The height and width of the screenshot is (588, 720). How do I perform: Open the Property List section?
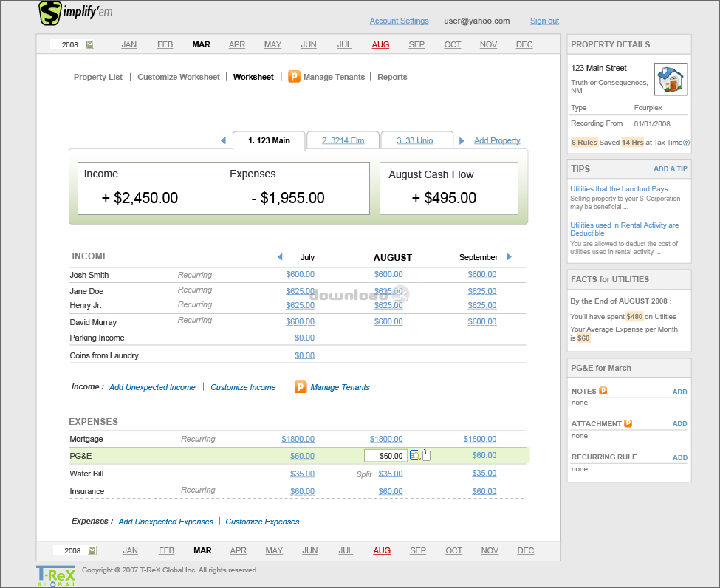pos(98,77)
